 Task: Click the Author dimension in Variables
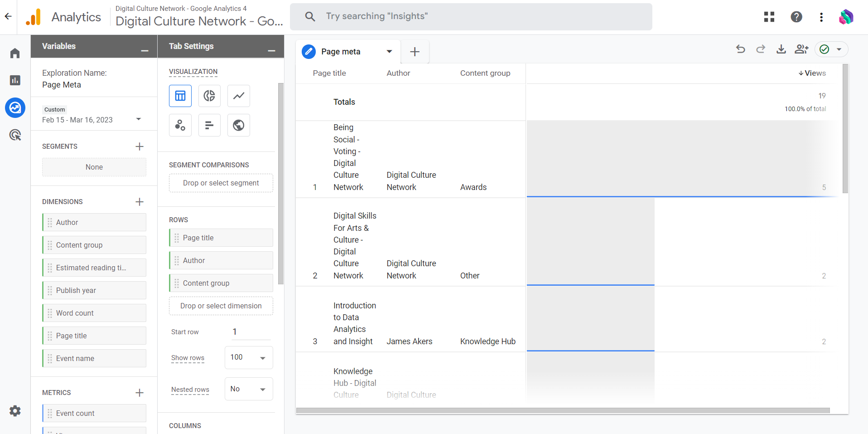tap(94, 222)
